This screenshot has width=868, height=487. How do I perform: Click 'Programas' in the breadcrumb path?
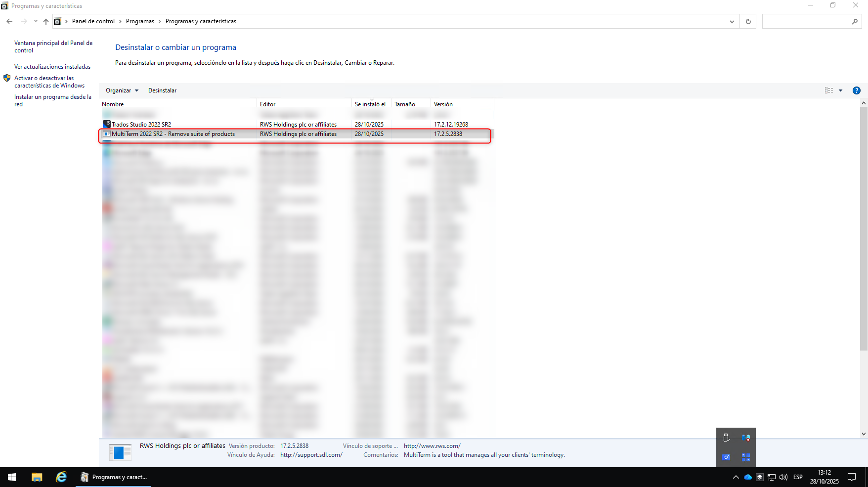(140, 21)
